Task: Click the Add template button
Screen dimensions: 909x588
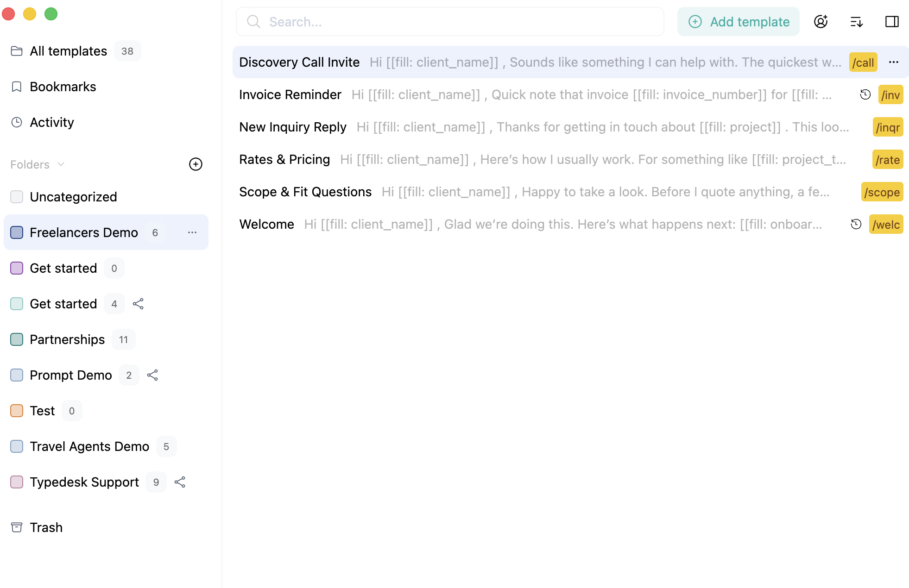Action: pos(738,22)
